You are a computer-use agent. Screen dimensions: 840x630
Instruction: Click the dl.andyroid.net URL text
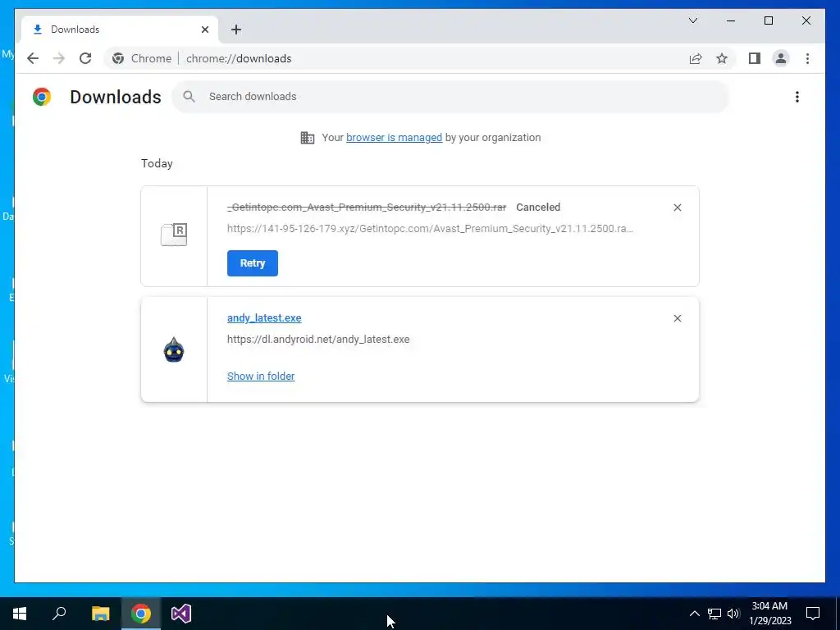[x=318, y=339]
